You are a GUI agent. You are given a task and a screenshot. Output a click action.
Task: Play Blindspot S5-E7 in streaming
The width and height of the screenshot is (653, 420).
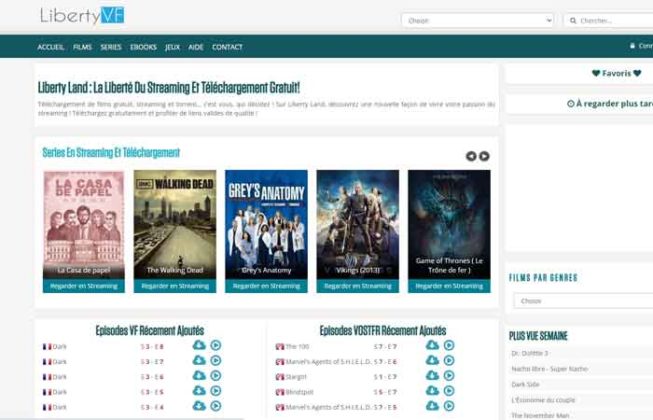[449, 391]
